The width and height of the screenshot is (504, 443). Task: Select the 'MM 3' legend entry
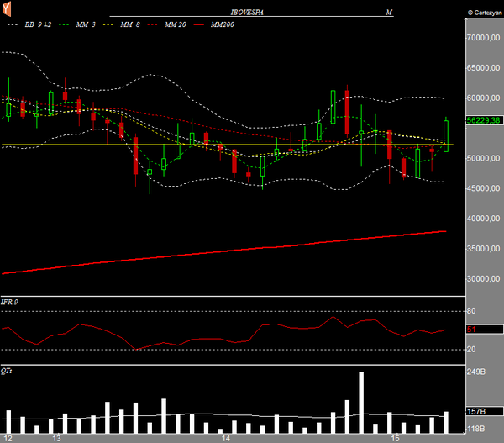coord(86,24)
